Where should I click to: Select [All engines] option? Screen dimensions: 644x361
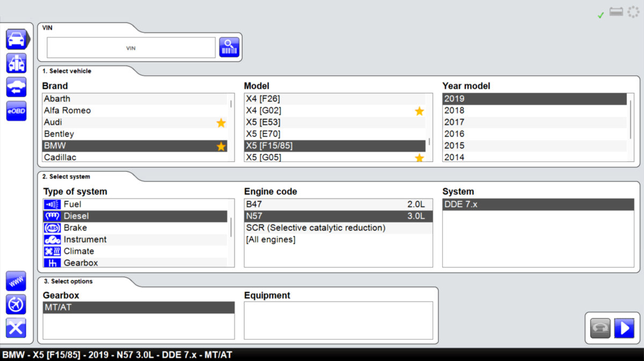pos(270,240)
